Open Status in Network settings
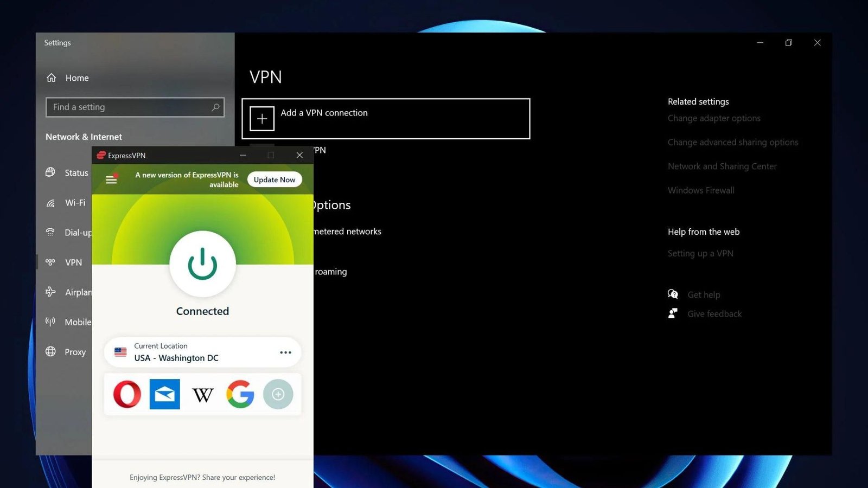 76,173
